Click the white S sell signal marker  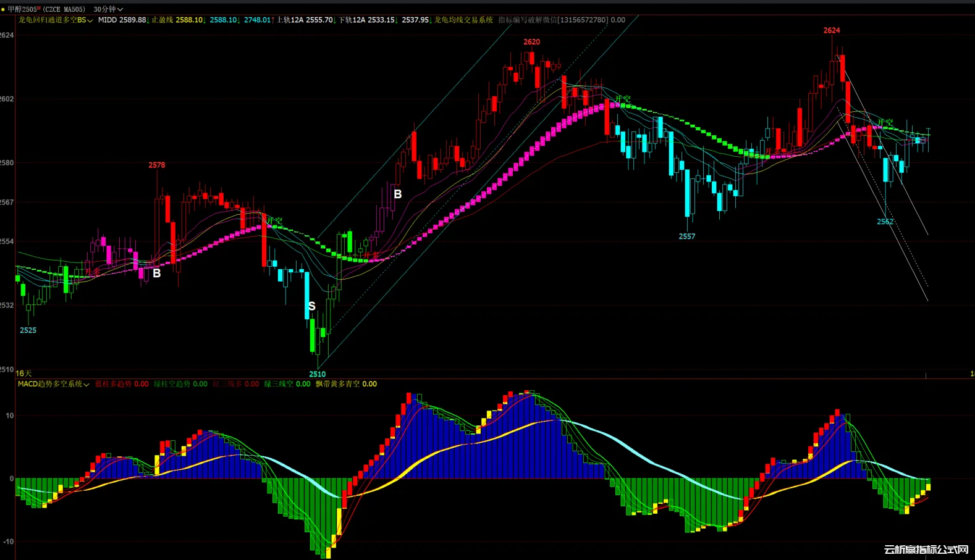tap(312, 306)
